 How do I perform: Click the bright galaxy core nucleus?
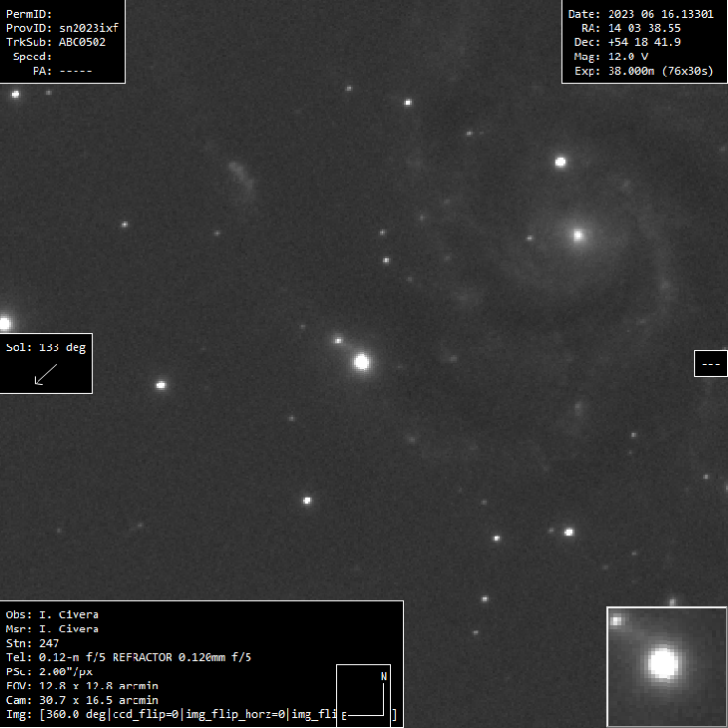577,235
